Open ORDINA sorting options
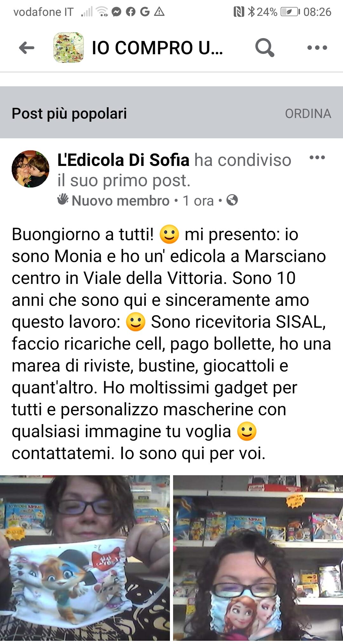The width and height of the screenshot is (343, 644). 308,114
